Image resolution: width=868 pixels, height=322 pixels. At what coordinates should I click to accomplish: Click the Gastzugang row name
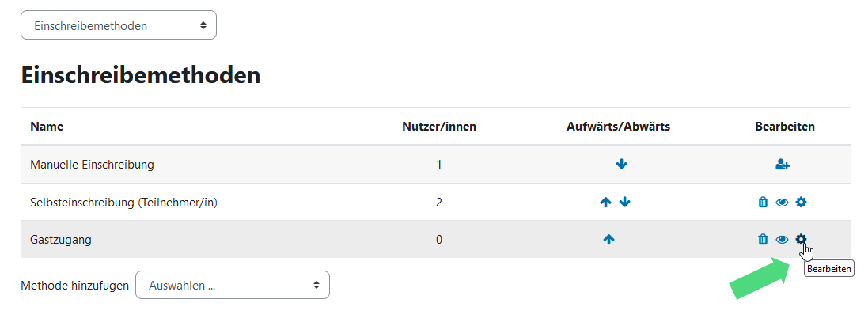(61, 239)
